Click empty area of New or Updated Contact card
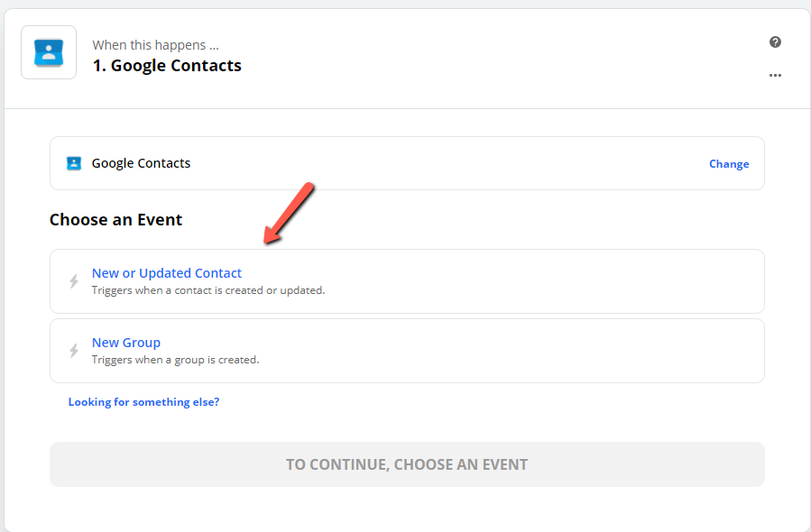 click(x=517, y=281)
